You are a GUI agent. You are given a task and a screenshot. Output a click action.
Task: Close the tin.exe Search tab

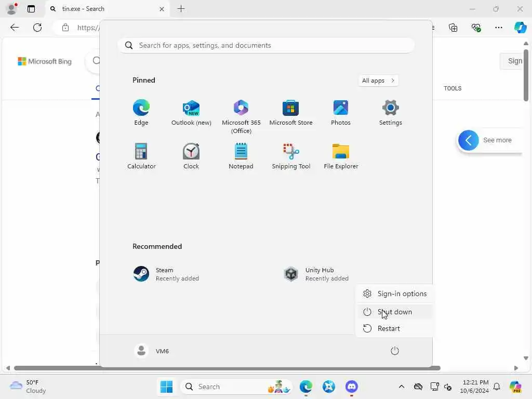pyautogui.click(x=162, y=9)
